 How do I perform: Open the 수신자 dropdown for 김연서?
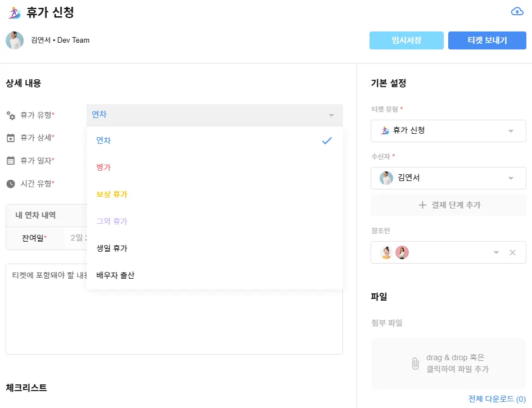click(x=448, y=178)
